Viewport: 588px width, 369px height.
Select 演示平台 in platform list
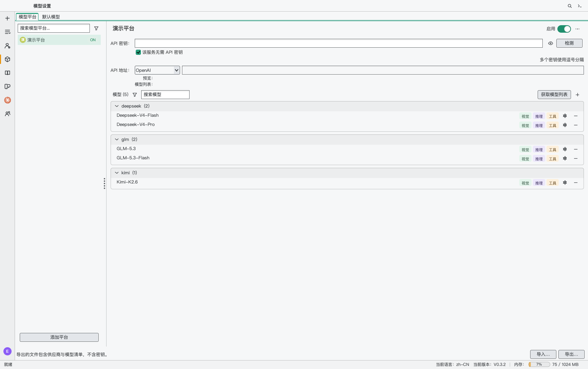pos(59,40)
